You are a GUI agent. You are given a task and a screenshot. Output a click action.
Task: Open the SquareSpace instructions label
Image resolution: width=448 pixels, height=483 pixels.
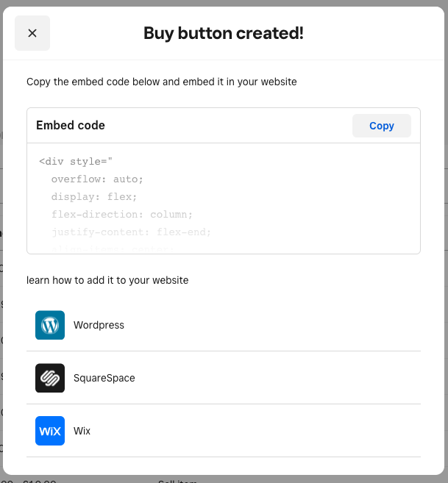click(x=104, y=378)
